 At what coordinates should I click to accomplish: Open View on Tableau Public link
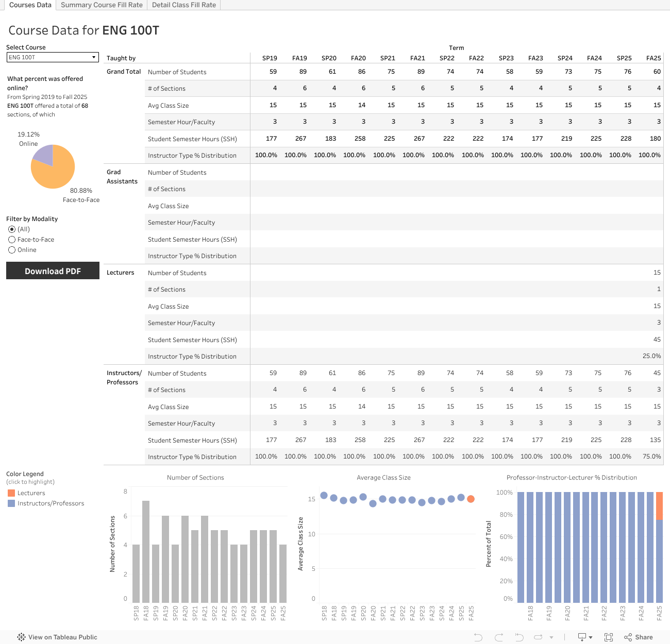(62, 637)
